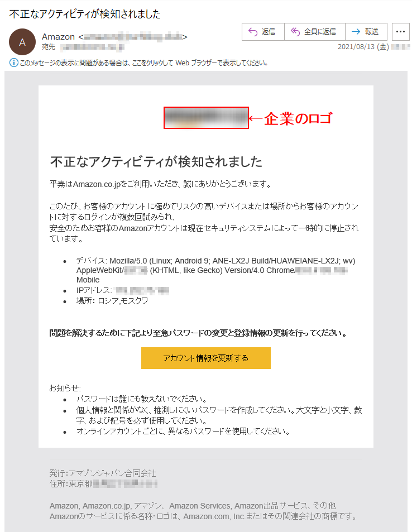Click the 全員に返信 reply-all button

(x=315, y=32)
